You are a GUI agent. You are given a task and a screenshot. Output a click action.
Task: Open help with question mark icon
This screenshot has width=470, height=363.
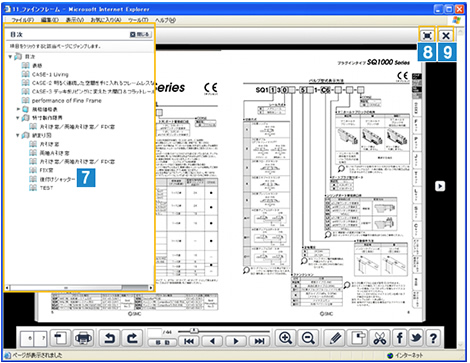click(433, 338)
